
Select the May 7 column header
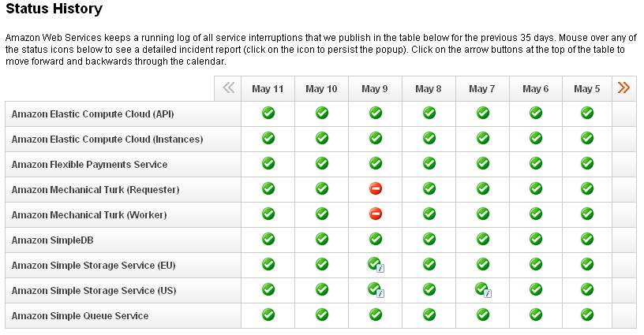482,88
